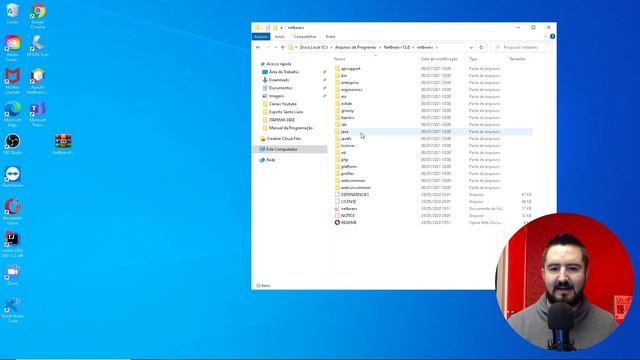Select the NetBeans WinRAR archive on the desktop

click(x=63, y=144)
